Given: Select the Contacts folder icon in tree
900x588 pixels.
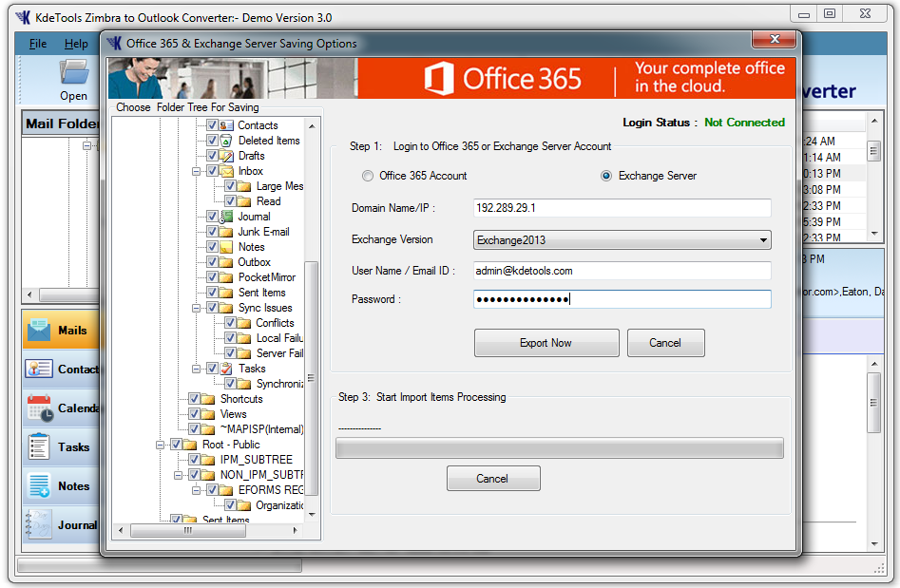Looking at the screenshot, I should 226,125.
